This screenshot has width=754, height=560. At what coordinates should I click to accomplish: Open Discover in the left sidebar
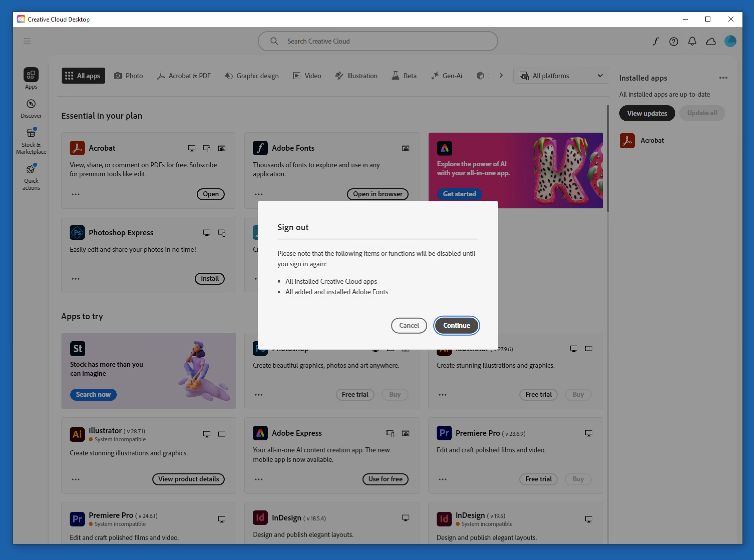point(31,109)
